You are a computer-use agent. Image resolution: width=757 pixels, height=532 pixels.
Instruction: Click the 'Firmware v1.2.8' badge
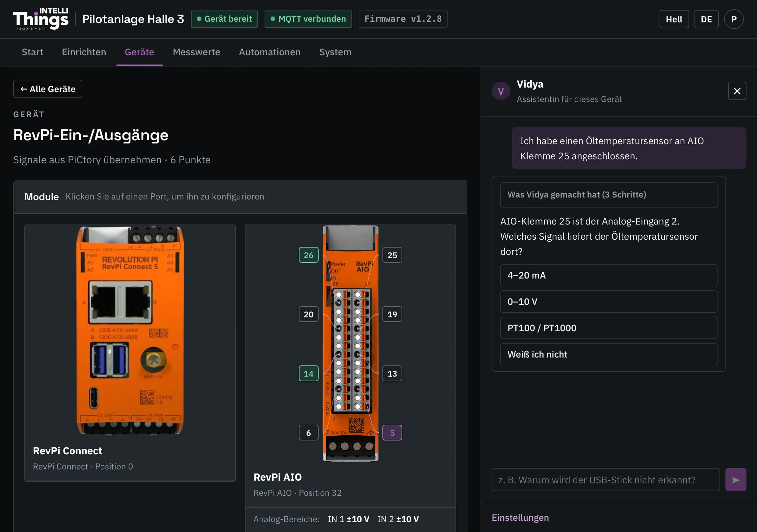[403, 19]
